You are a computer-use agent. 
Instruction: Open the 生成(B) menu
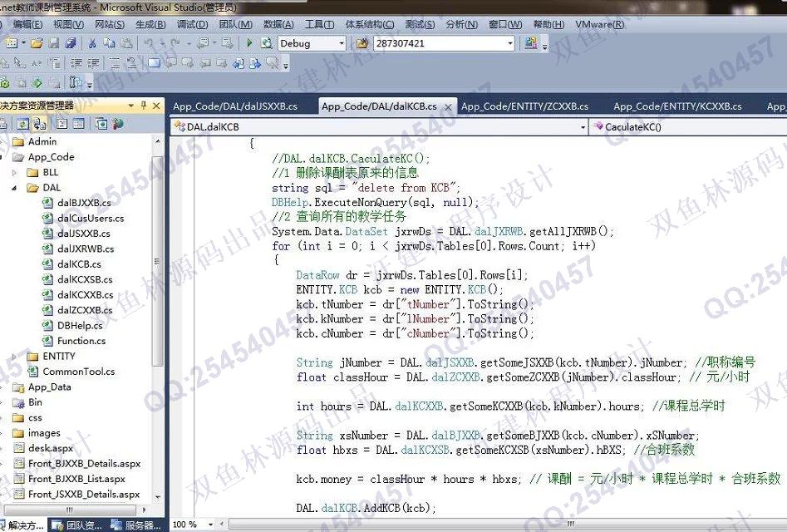coord(150,24)
